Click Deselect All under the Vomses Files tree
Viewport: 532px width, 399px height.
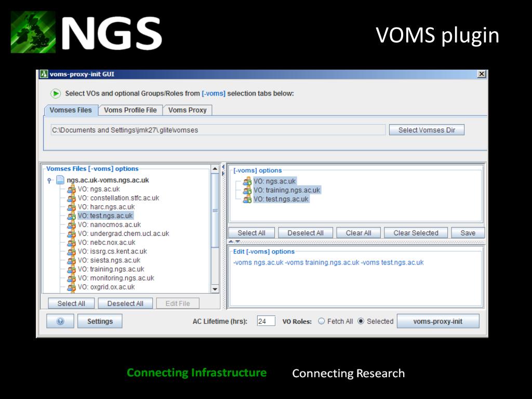[125, 303]
